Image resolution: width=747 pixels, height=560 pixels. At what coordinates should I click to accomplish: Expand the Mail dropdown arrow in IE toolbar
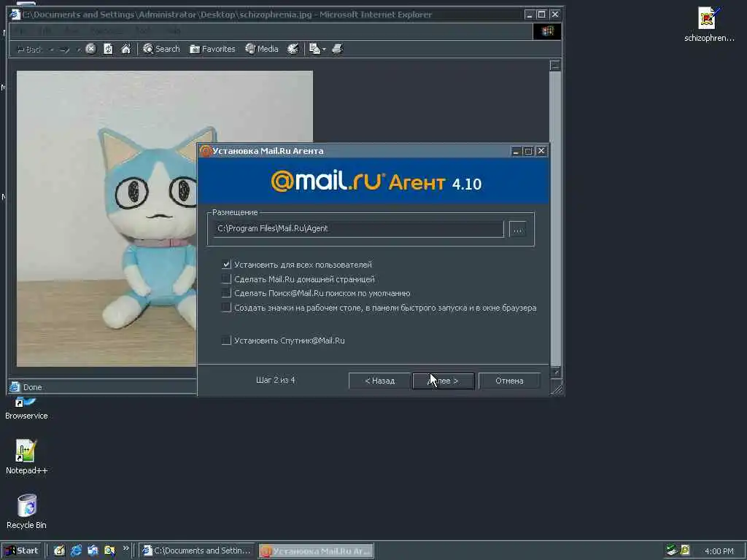pyautogui.click(x=325, y=49)
